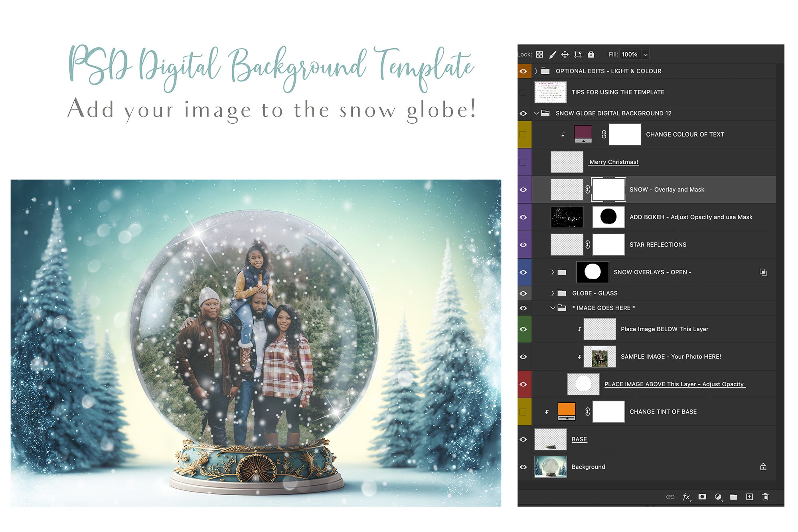Image resolution: width=798 pixels, height=532 pixels.
Task: Show the TIPS FOR USING THE TEMPLATE layer
Action: tap(523, 92)
